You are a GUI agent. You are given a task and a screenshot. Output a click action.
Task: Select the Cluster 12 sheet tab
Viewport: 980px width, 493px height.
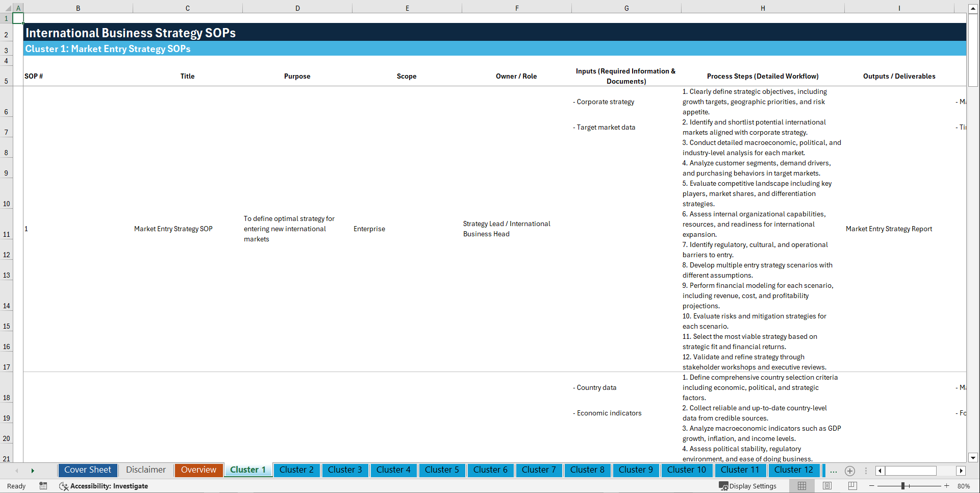click(x=794, y=470)
